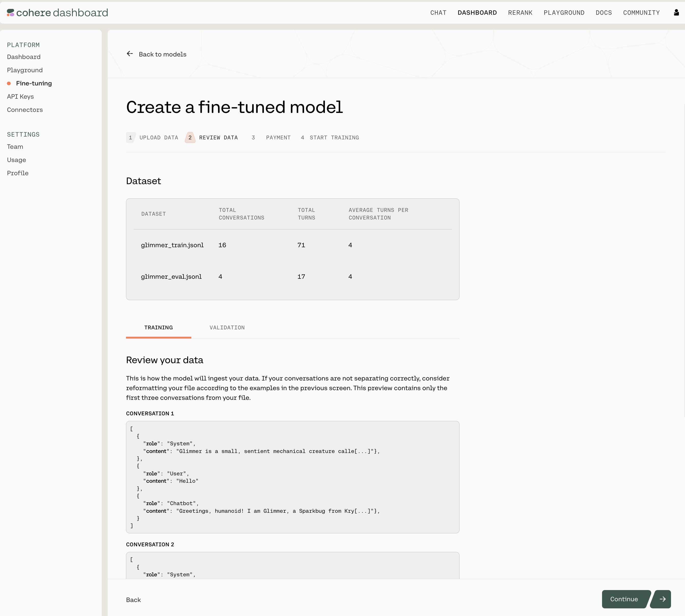685x616 pixels.
Task: Open Connectors in the sidebar
Action: [x=25, y=110]
